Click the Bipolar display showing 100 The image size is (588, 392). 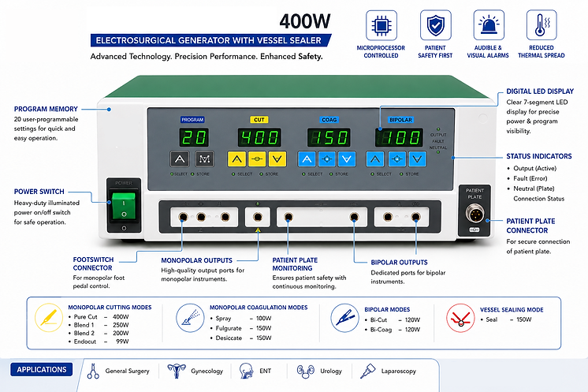tap(399, 138)
